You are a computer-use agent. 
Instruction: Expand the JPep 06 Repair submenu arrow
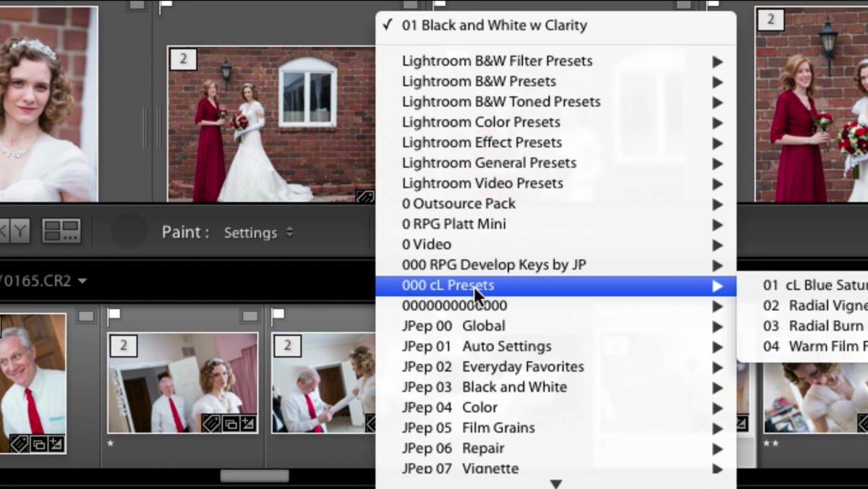717,448
